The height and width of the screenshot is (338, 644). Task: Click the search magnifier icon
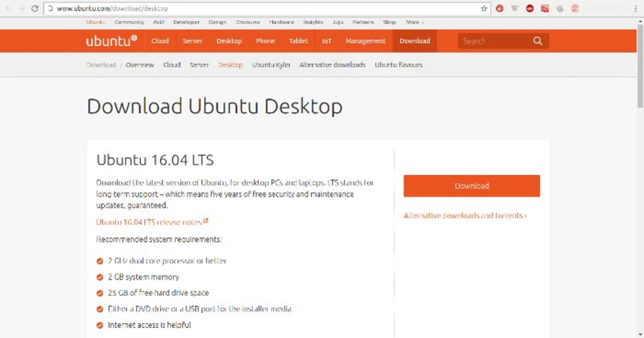537,41
